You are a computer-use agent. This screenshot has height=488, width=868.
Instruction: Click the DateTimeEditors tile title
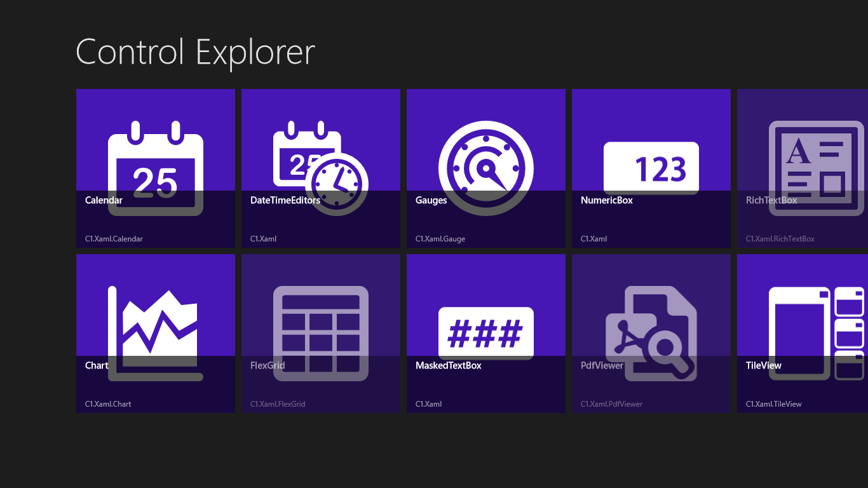tap(285, 200)
